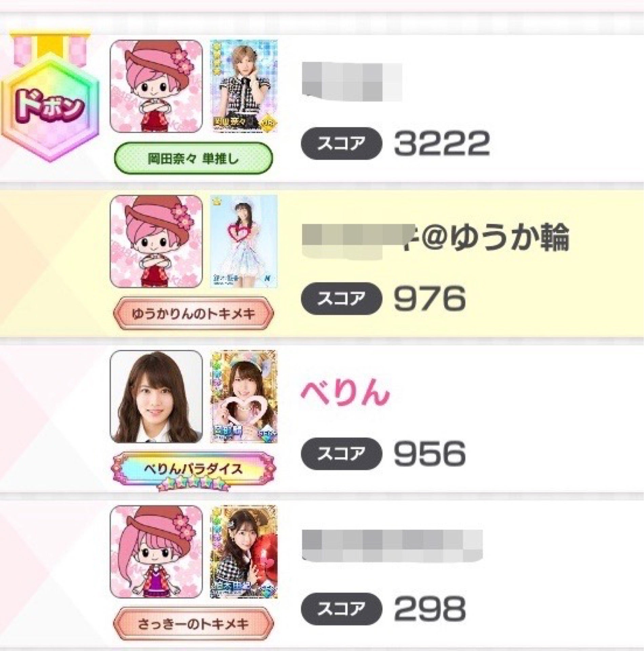Image resolution: width=644 pixels, height=651 pixels.
Task: Select the red-balloon member card thumbnail
Action: [x=244, y=552]
